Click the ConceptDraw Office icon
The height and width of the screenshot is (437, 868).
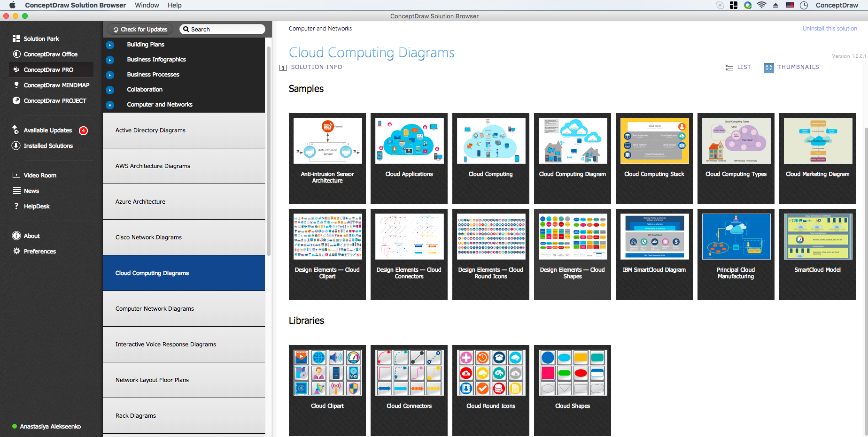click(x=16, y=54)
